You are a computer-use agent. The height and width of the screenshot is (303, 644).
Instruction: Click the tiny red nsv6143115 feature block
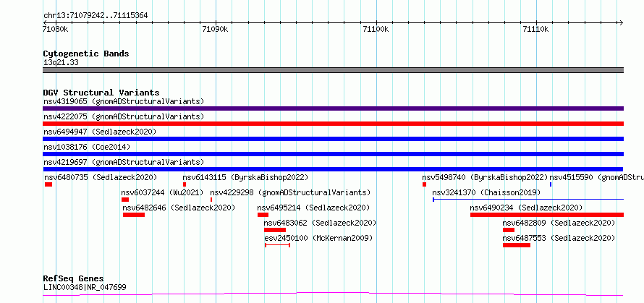pos(185,184)
